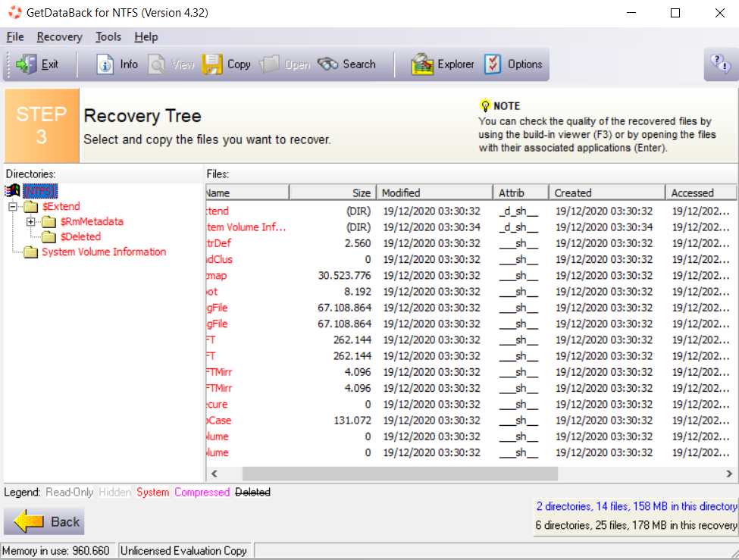Select the file row ending in 'dClus'

pos(471,259)
